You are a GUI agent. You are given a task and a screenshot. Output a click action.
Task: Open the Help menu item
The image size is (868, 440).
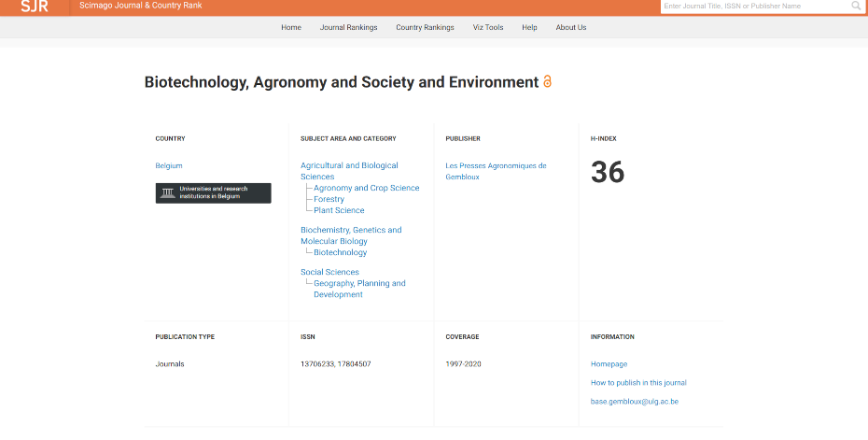click(x=529, y=27)
